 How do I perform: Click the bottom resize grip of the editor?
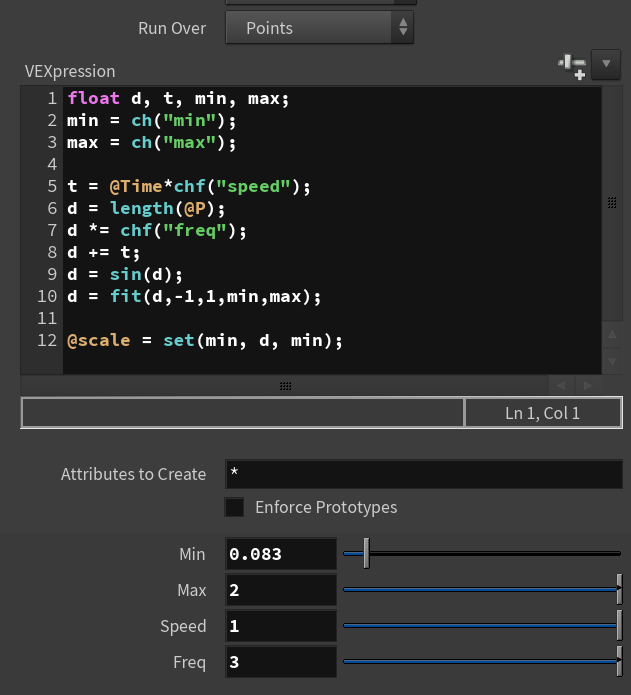(285, 386)
